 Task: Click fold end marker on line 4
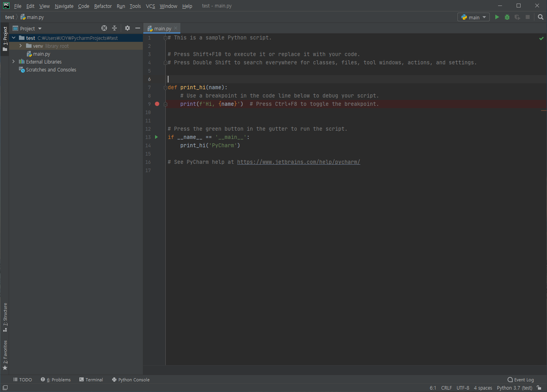[x=165, y=63]
